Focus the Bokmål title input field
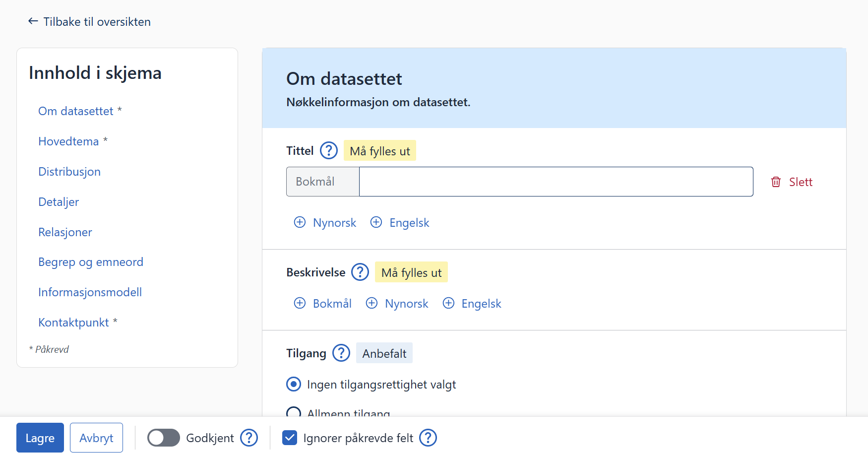 [556, 182]
